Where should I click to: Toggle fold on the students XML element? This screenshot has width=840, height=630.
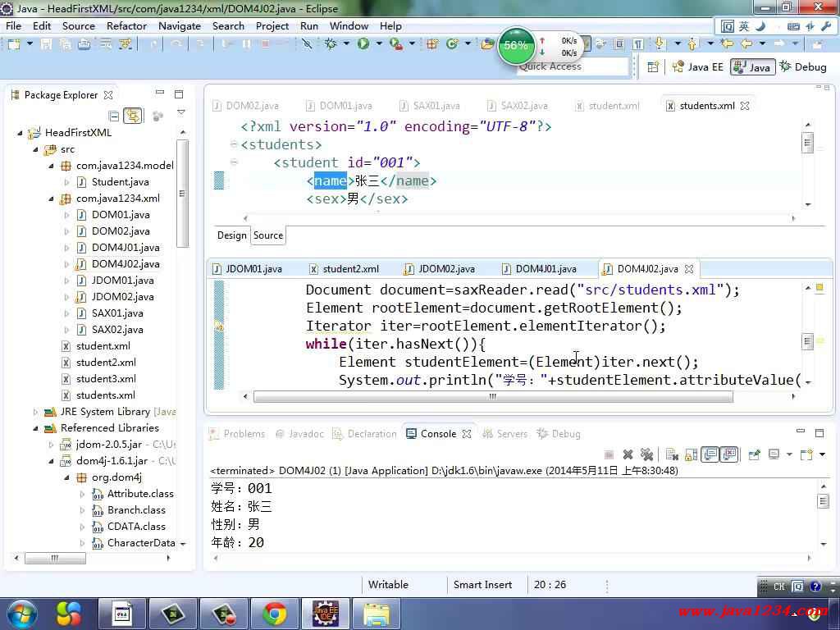(234, 144)
